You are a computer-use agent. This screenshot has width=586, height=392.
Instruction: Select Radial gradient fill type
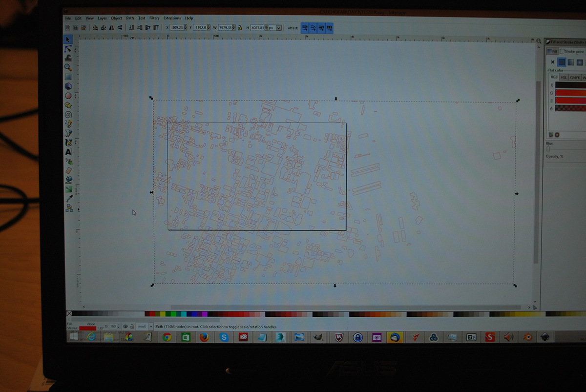point(580,62)
